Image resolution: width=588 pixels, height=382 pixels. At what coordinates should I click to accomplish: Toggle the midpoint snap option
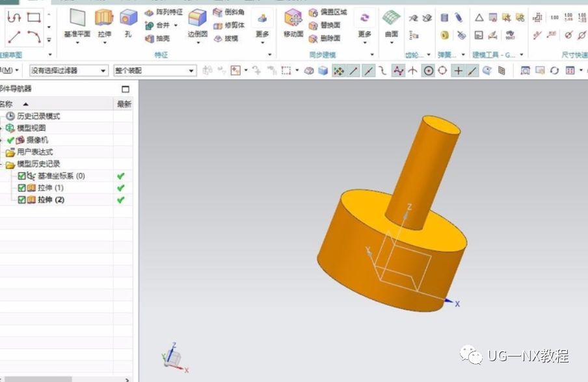click(x=369, y=70)
